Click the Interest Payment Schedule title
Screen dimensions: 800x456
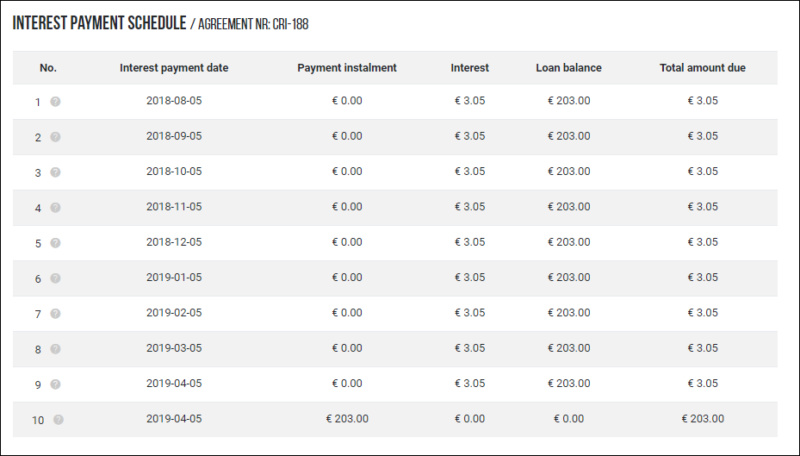pos(99,23)
